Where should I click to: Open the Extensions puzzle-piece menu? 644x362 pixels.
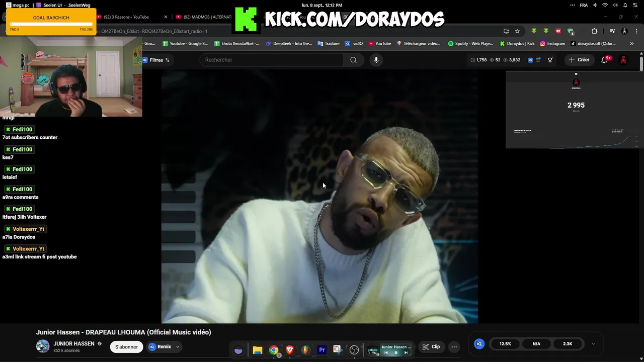[594, 31]
